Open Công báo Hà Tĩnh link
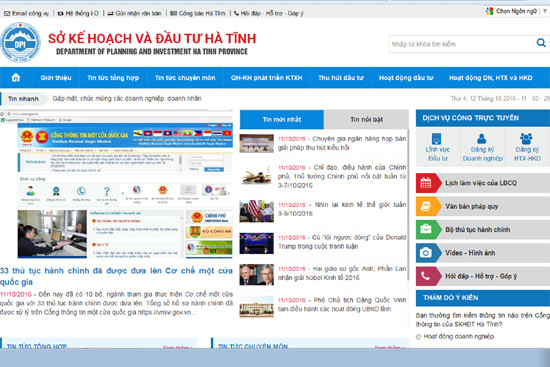550x367 pixels. pyautogui.click(x=197, y=13)
